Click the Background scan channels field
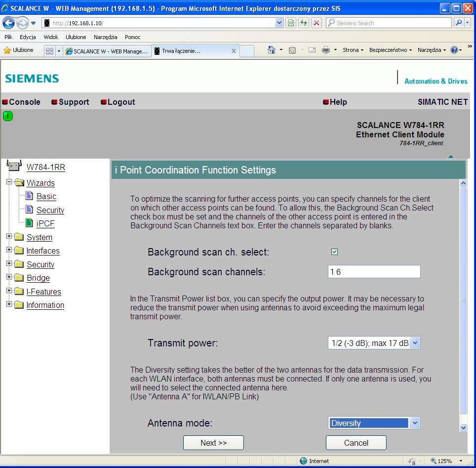The image size is (476, 468). [374, 272]
